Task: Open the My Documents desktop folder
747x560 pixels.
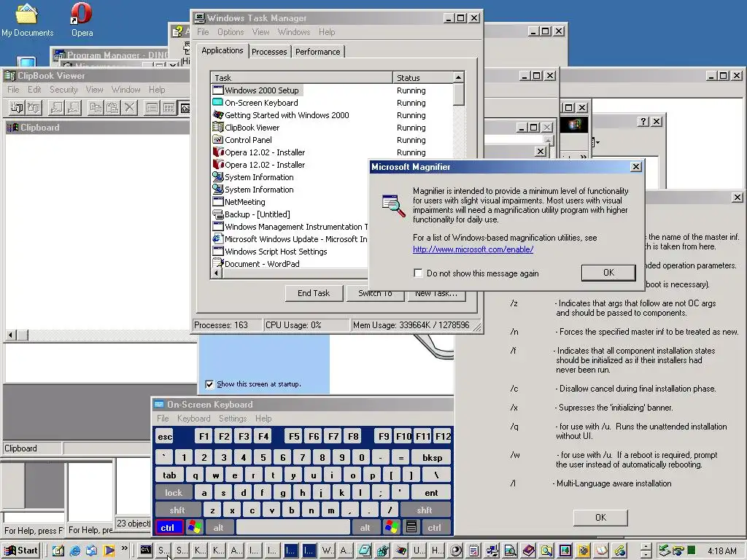Action: click(x=27, y=20)
